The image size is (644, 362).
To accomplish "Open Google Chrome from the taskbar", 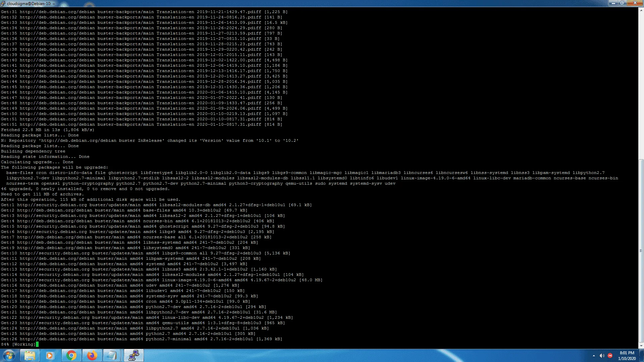I will pos(71,355).
